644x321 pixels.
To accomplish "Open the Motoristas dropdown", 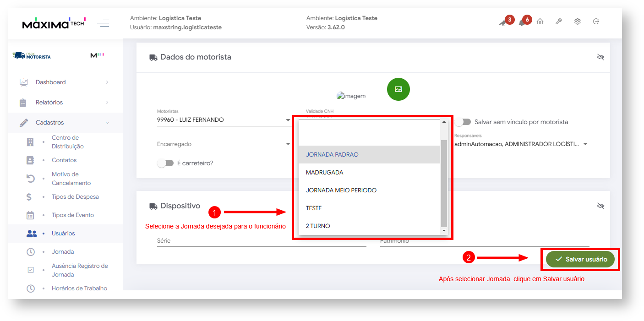I will pyautogui.click(x=224, y=120).
